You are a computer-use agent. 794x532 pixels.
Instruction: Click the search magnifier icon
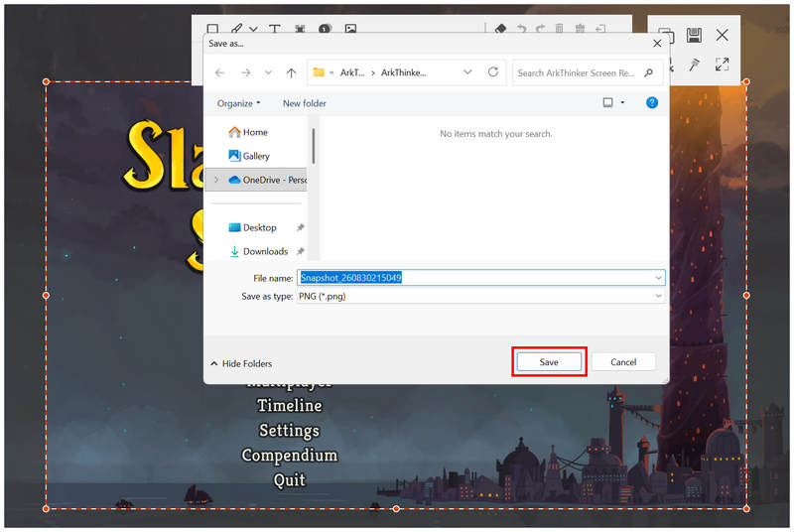[649, 72]
